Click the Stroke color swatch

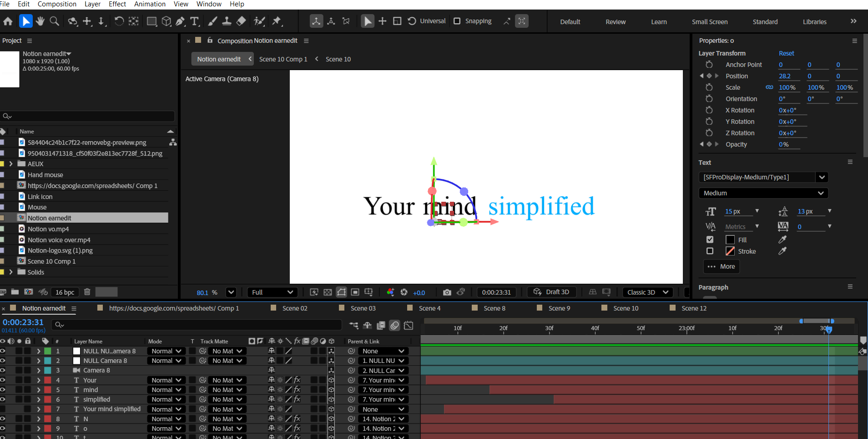pyautogui.click(x=730, y=251)
